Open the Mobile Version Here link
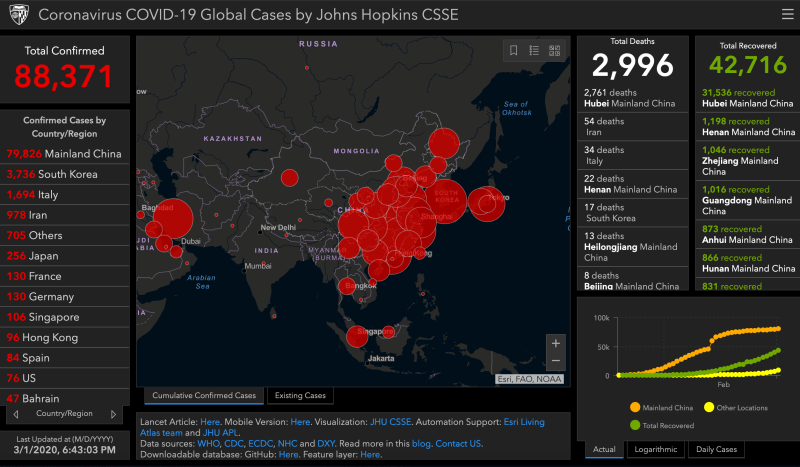Viewport: 800px width, 467px height. coord(300,422)
